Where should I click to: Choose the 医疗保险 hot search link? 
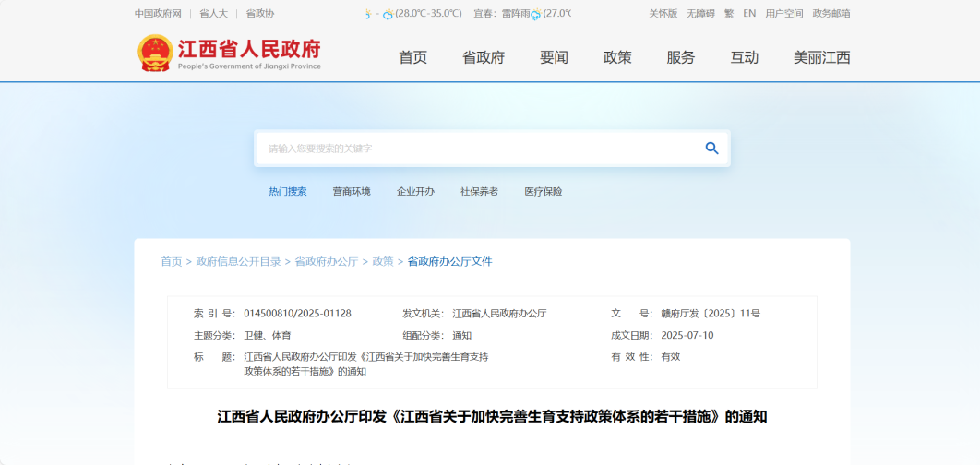point(543,192)
